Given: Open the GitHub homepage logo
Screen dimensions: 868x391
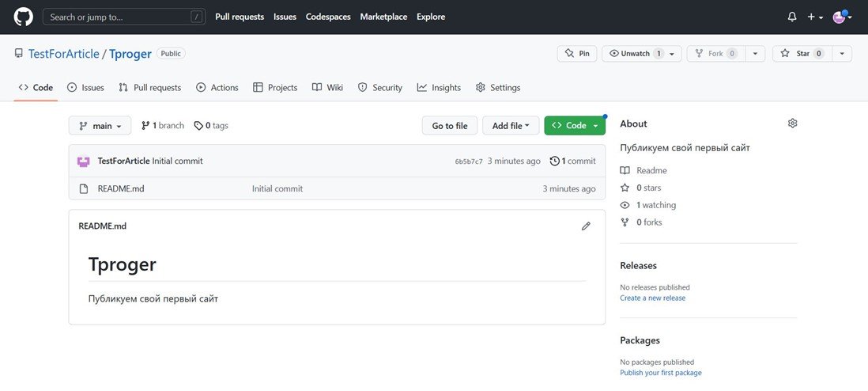Looking at the screenshot, I should point(23,17).
